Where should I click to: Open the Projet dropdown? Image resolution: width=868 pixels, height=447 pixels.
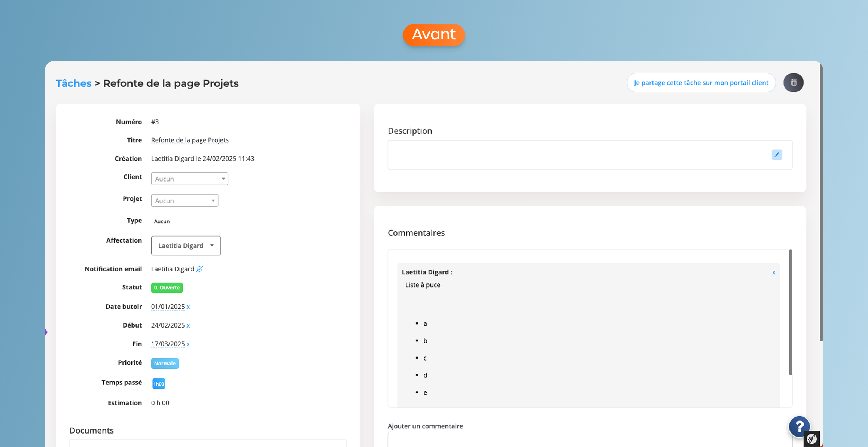(x=185, y=200)
